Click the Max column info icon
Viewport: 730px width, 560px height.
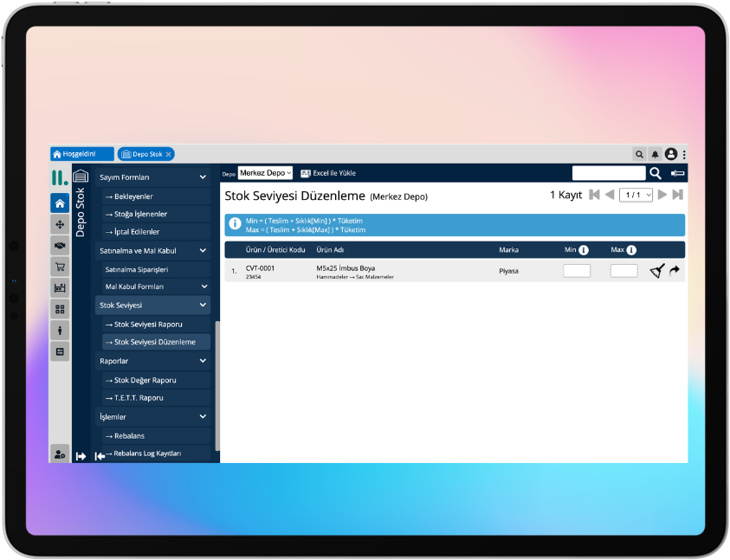pyautogui.click(x=631, y=250)
